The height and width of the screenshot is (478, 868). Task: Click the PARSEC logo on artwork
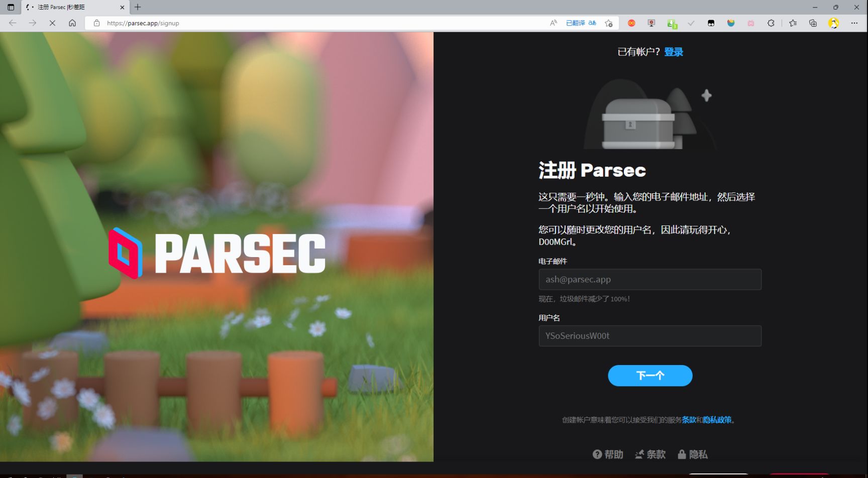click(x=217, y=253)
